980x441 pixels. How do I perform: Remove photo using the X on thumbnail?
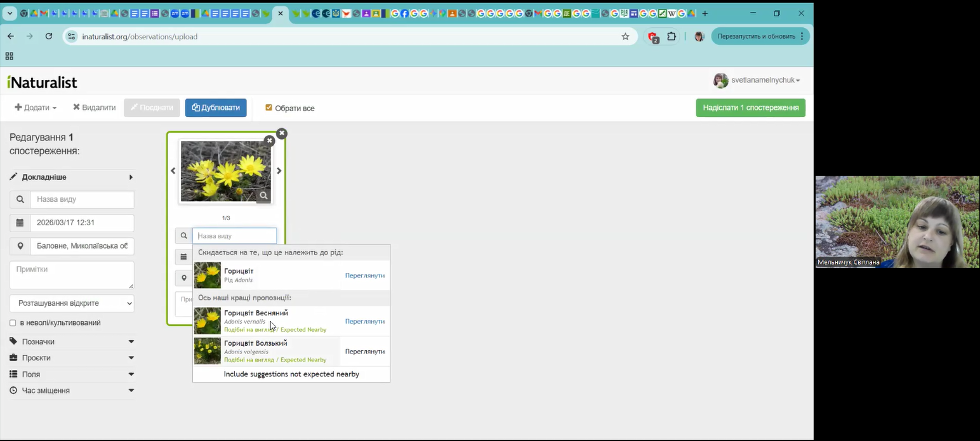[x=269, y=141]
